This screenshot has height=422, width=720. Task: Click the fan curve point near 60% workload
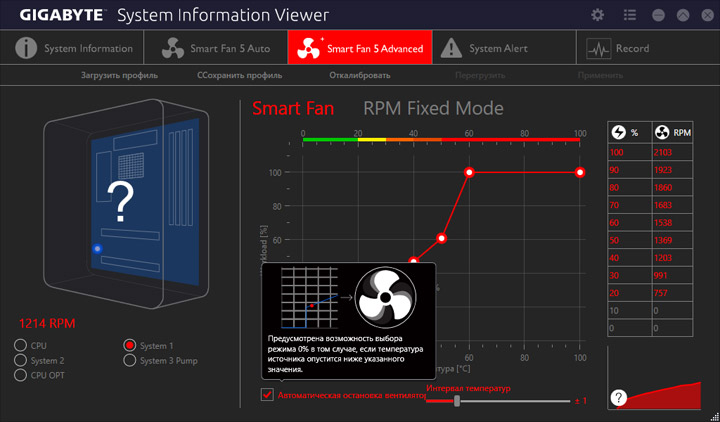pos(441,238)
